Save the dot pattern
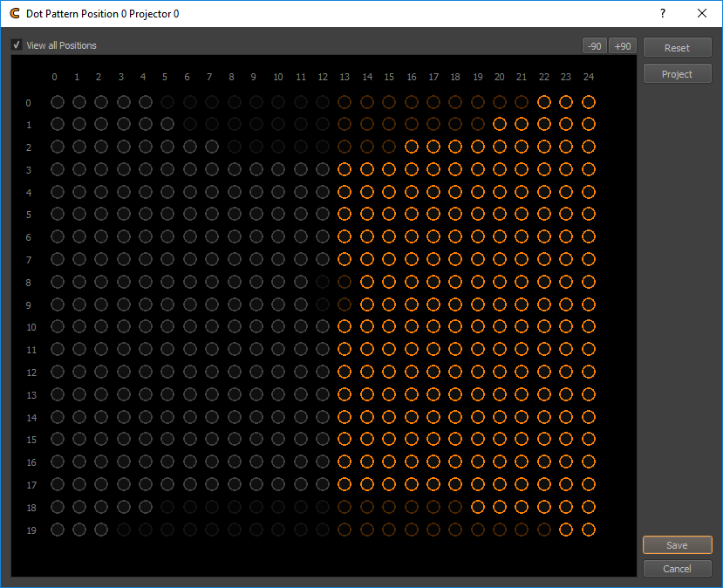The width and height of the screenshot is (723, 588). click(677, 545)
